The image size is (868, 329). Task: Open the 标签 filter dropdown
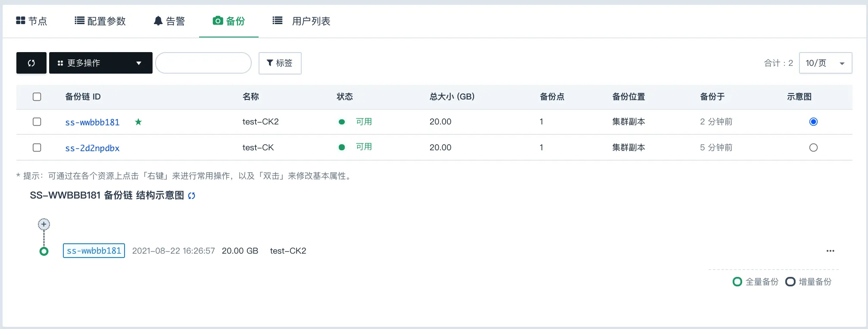[280, 63]
